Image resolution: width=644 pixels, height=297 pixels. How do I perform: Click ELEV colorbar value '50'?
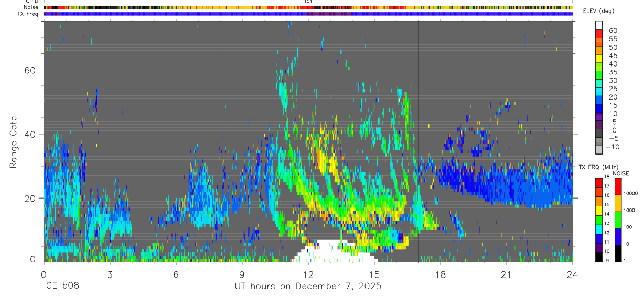(613, 47)
